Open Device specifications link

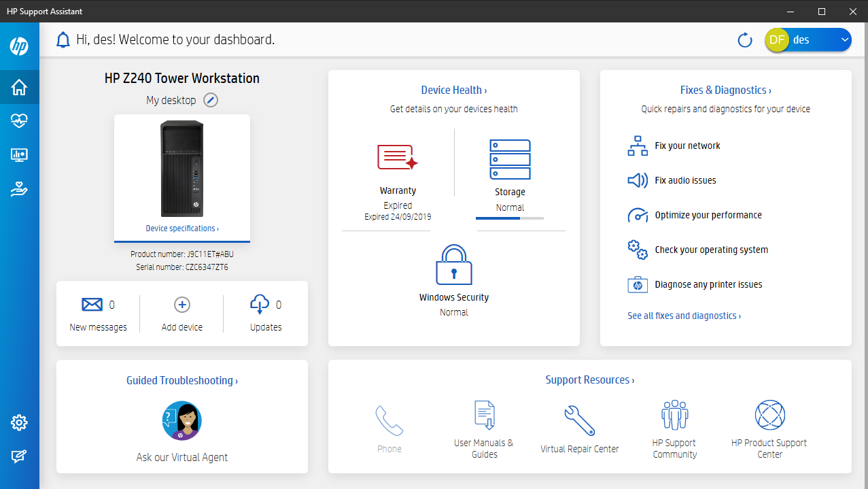point(182,229)
